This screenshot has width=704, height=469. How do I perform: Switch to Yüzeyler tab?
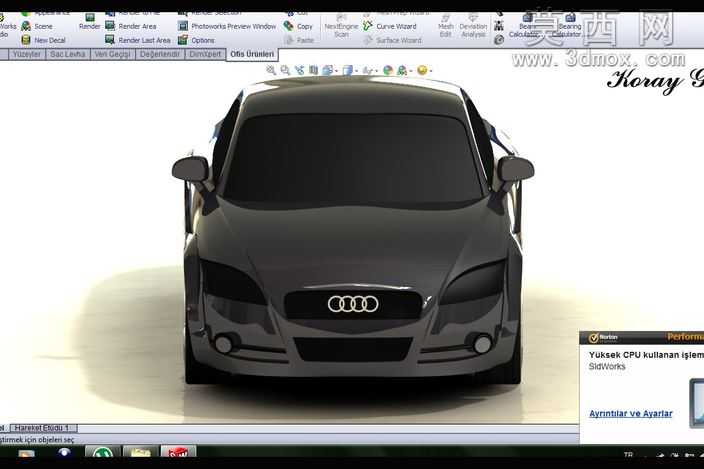tap(27, 54)
